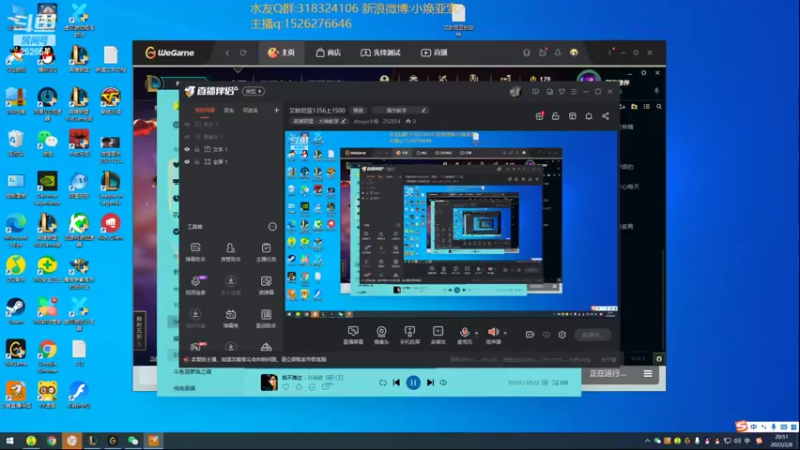Open the Google Chrome desktop icon
The image size is (800, 450).
(47, 356)
